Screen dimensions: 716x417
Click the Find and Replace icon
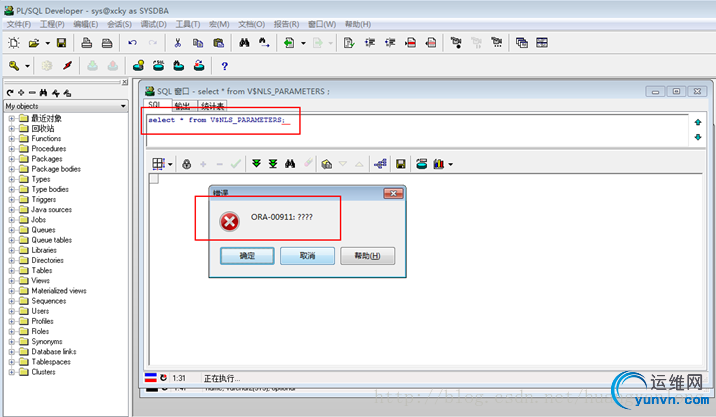264,43
